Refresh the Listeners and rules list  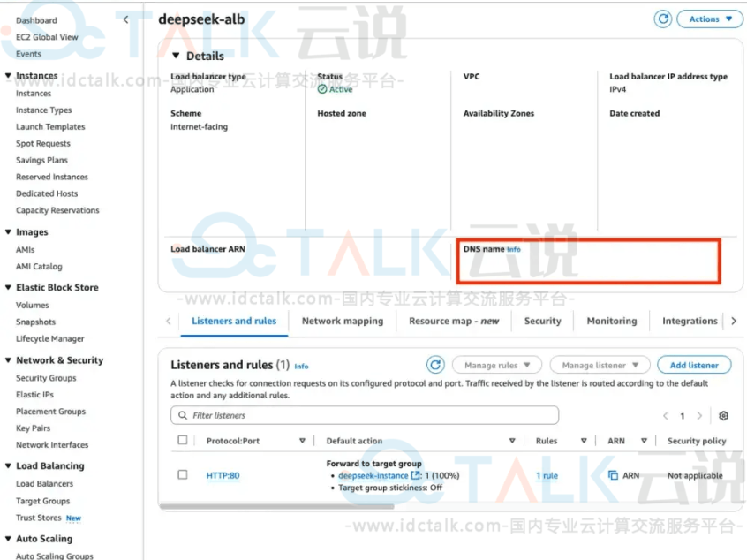coord(435,365)
